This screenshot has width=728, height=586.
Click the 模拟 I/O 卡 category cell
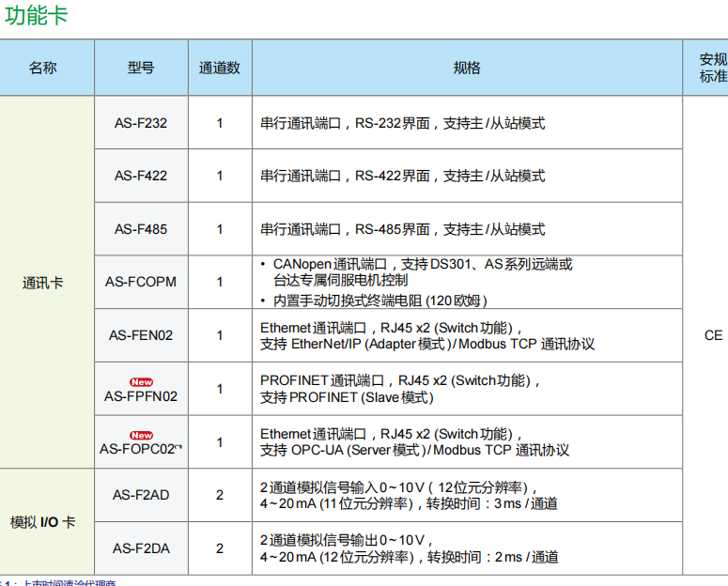42,522
